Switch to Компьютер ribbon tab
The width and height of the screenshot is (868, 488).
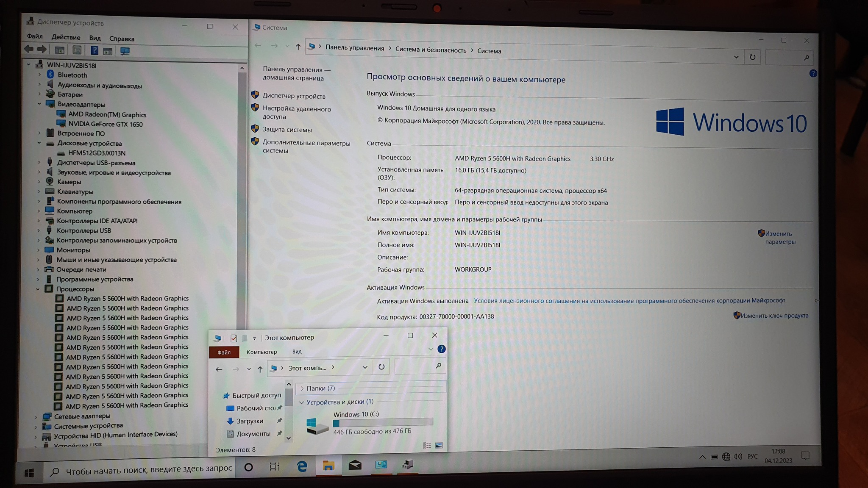262,352
